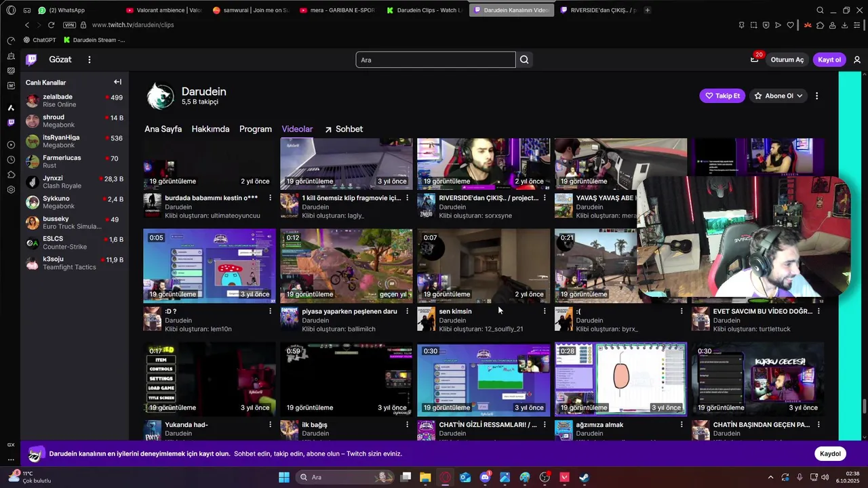868x488 pixels.
Task: Open options for 'piyasa yaparken peşlenen daru' clip
Action: pos(407,311)
